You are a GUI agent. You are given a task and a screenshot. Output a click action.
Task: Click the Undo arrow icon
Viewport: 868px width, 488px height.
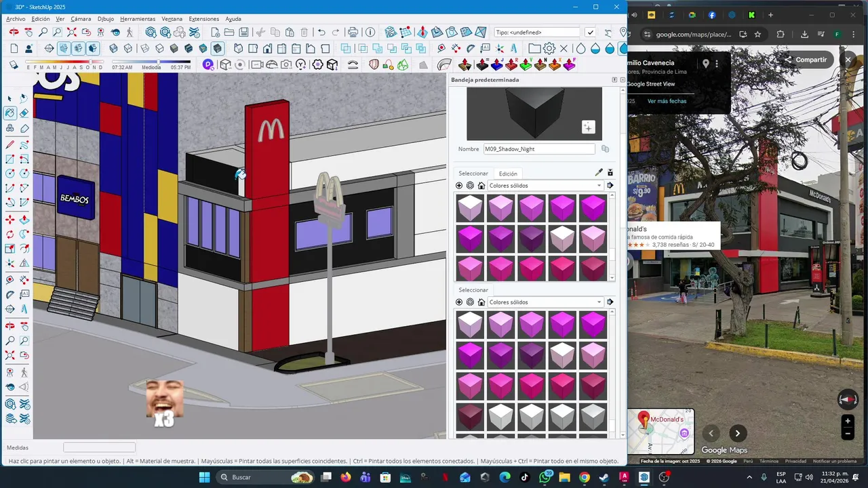pyautogui.click(x=321, y=32)
